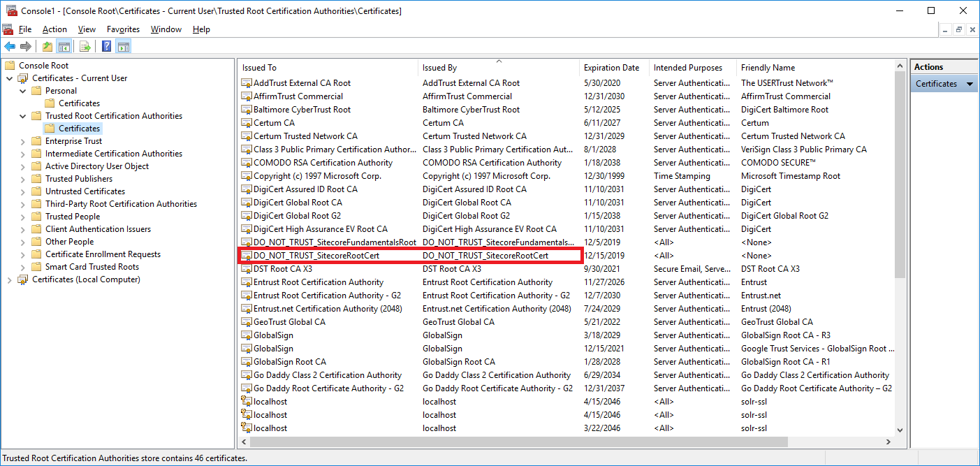The height and width of the screenshot is (466, 980).
Task: Toggle Show/Hide Console Tree toolbar icon
Action: pos(64,47)
